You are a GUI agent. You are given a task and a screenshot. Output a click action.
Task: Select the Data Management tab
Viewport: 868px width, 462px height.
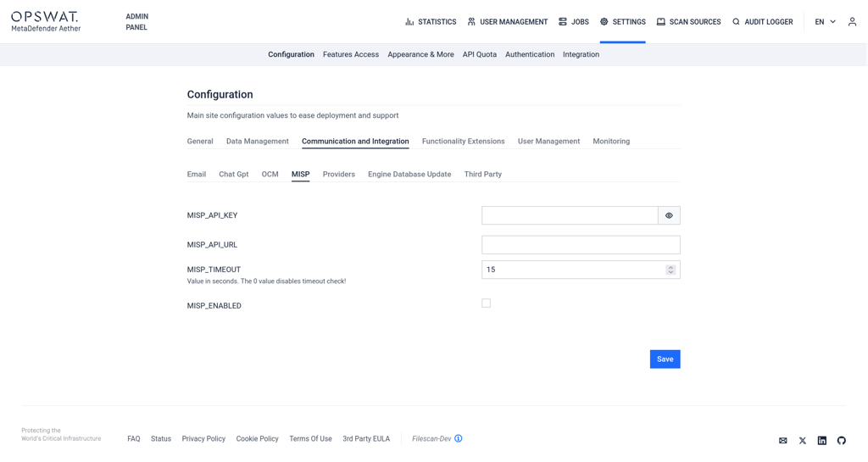click(257, 142)
